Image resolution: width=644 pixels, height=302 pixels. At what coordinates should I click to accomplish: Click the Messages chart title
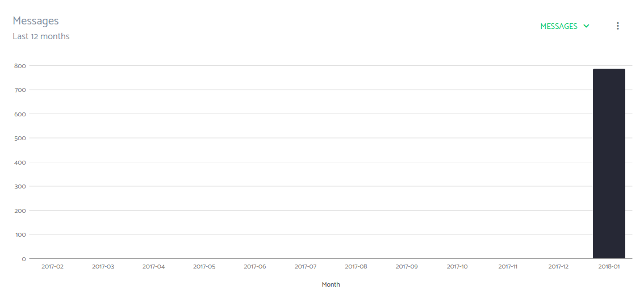pyautogui.click(x=36, y=21)
